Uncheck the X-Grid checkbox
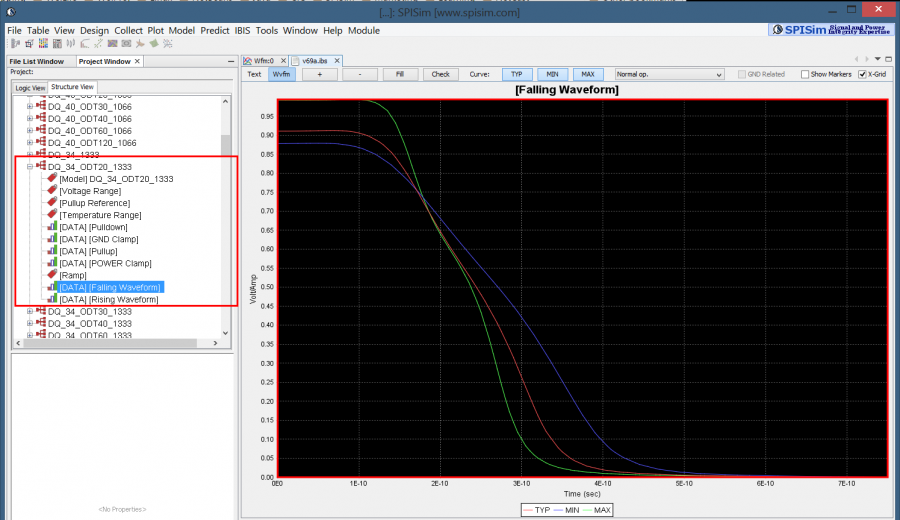This screenshot has height=520, width=900. [x=862, y=74]
